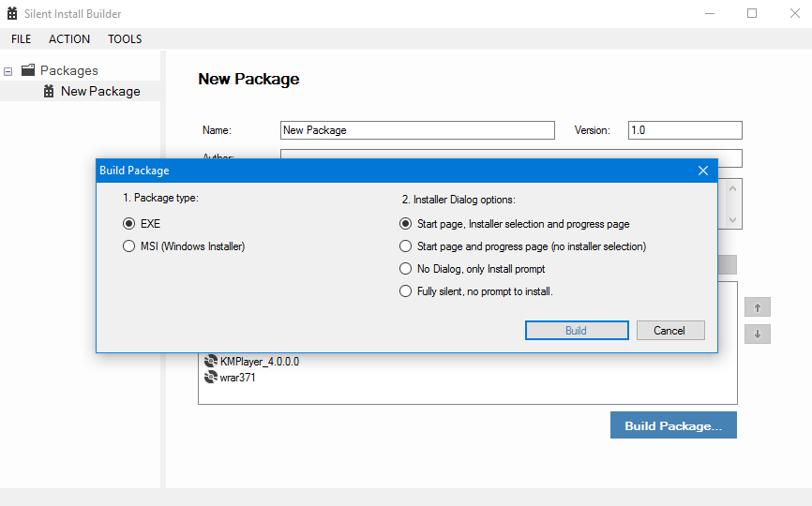Screen dimensions: 812x506
Task: Move installer down with arrow button
Action: pyautogui.click(x=758, y=335)
